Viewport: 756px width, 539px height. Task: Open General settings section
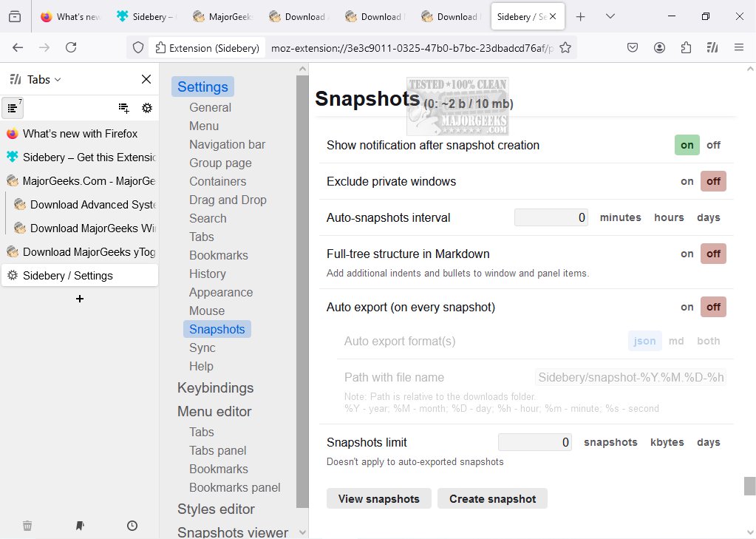pyautogui.click(x=210, y=108)
